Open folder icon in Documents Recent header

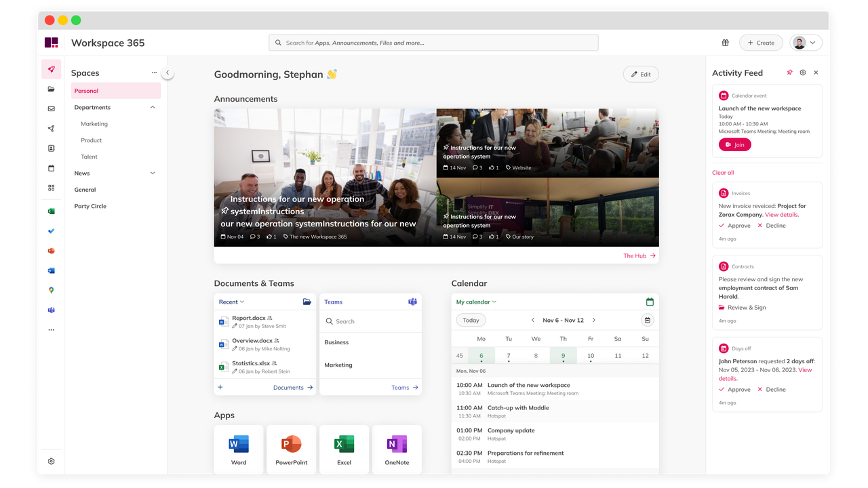tap(307, 302)
